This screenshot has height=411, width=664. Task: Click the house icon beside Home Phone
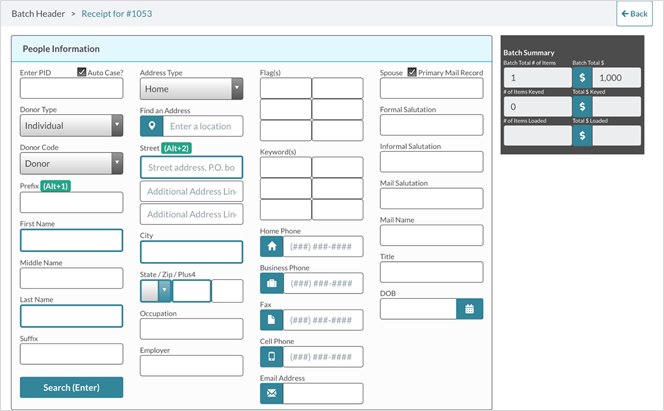coord(272,246)
